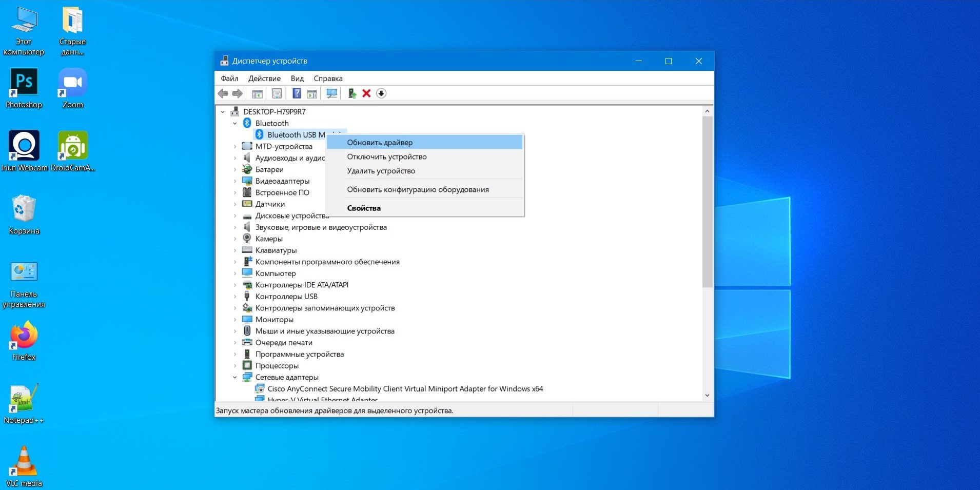The width and height of the screenshot is (980, 490).
Task: Minimize the Диспетчер устройств window
Action: click(x=639, y=61)
